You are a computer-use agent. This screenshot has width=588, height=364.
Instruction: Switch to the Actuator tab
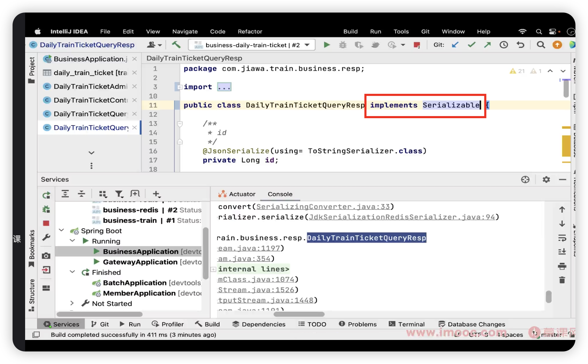[x=237, y=194]
